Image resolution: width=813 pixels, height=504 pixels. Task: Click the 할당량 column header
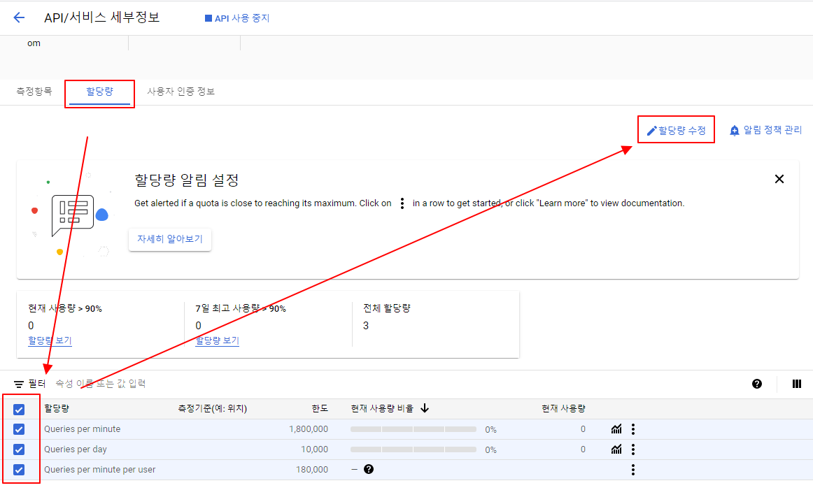[x=57, y=409]
